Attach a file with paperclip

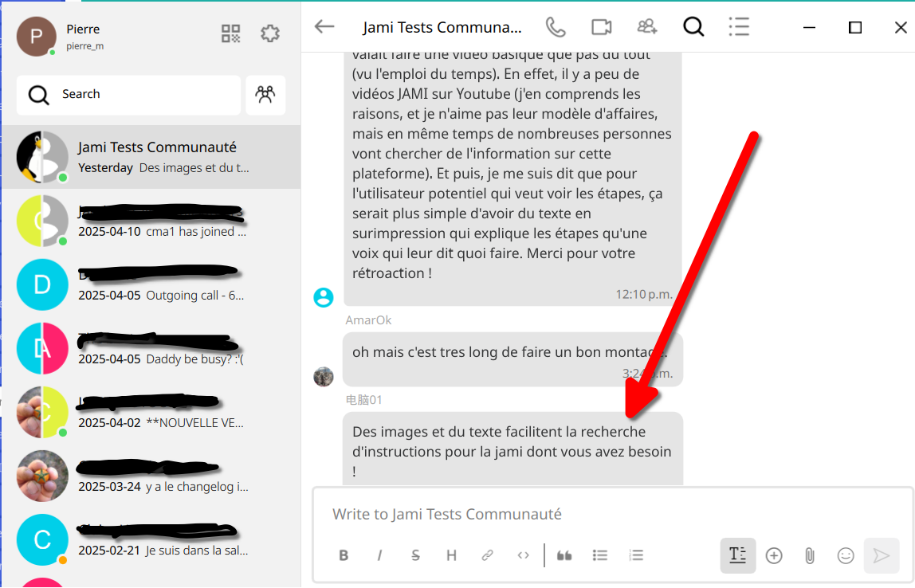(x=809, y=555)
